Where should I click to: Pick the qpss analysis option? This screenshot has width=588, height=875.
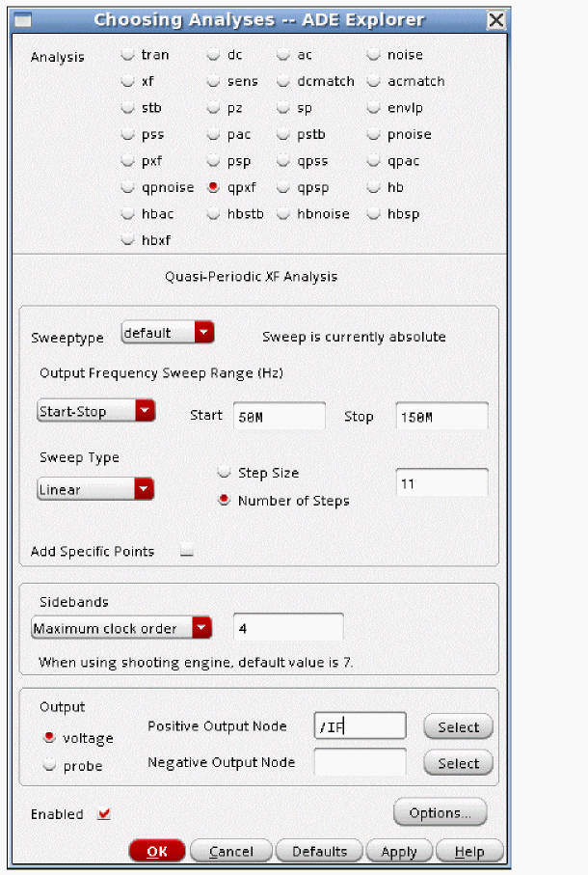(283, 161)
